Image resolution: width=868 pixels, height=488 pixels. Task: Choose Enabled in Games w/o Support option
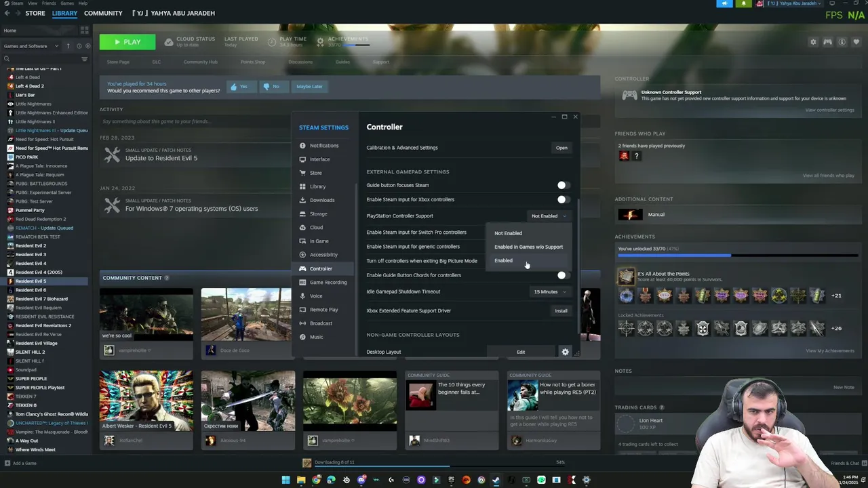tap(528, 247)
